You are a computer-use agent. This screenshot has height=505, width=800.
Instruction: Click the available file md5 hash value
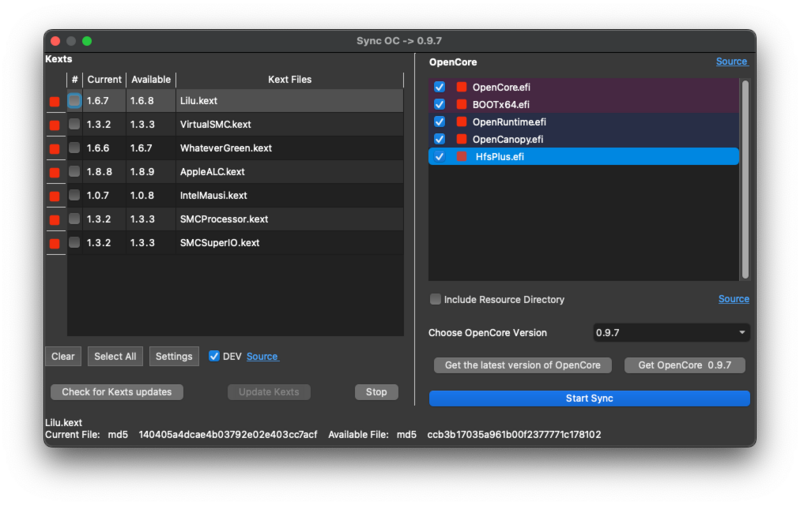click(514, 435)
